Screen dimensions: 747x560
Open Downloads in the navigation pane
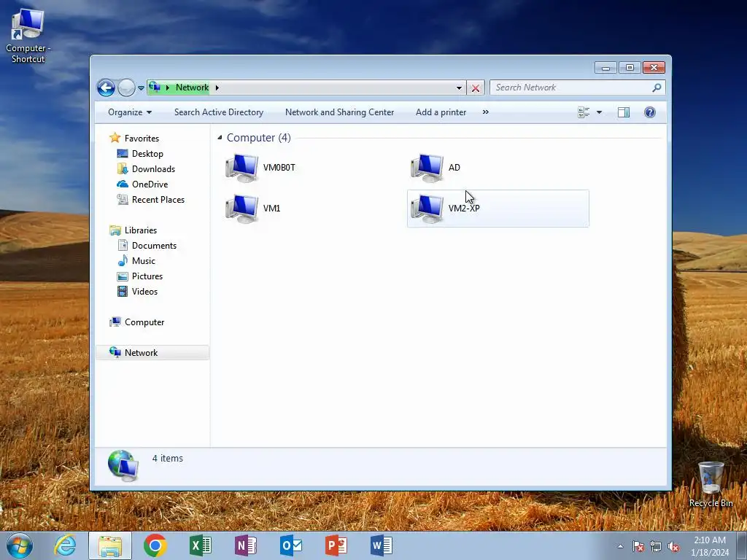pos(153,169)
